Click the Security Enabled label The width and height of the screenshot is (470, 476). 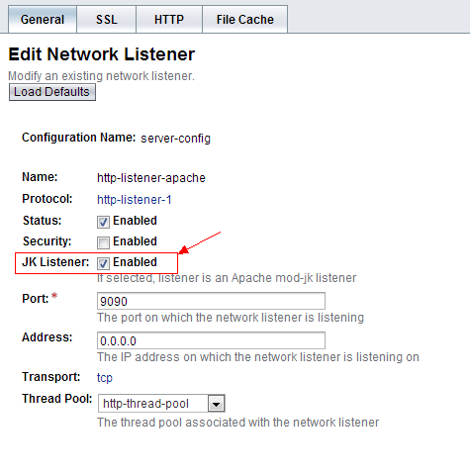[x=135, y=241]
